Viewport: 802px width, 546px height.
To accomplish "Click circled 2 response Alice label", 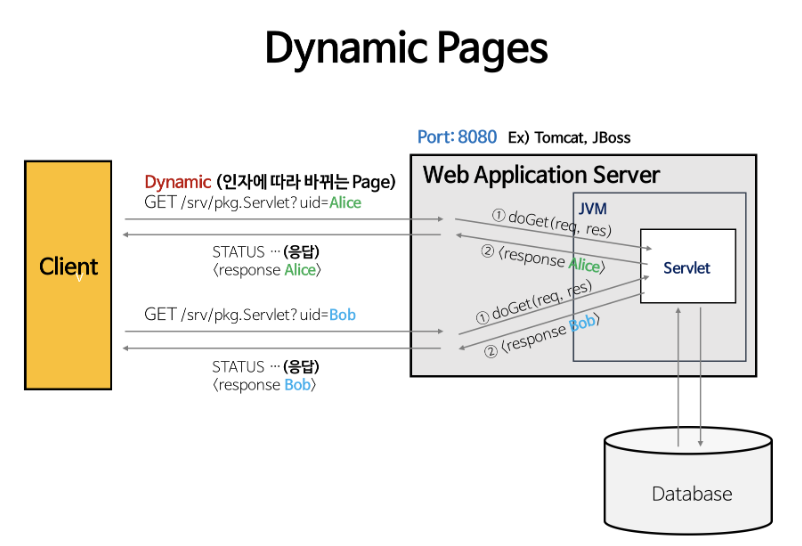I will pyautogui.click(x=543, y=259).
